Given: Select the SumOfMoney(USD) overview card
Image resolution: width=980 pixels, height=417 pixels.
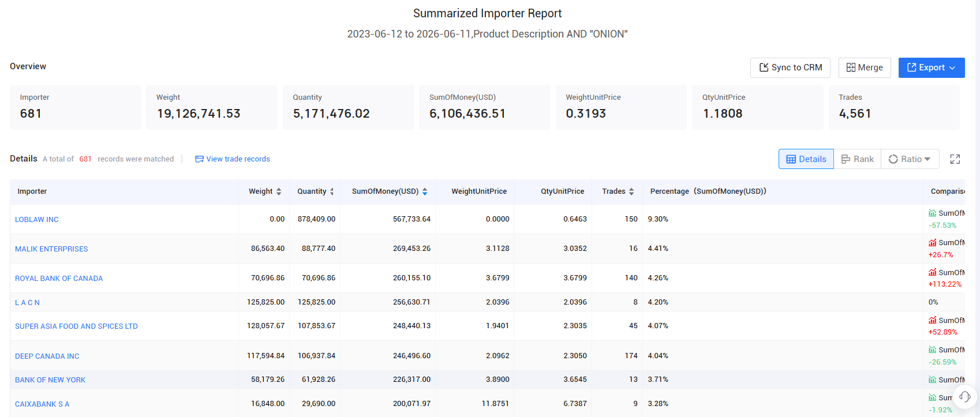Looking at the screenshot, I should click(x=485, y=107).
